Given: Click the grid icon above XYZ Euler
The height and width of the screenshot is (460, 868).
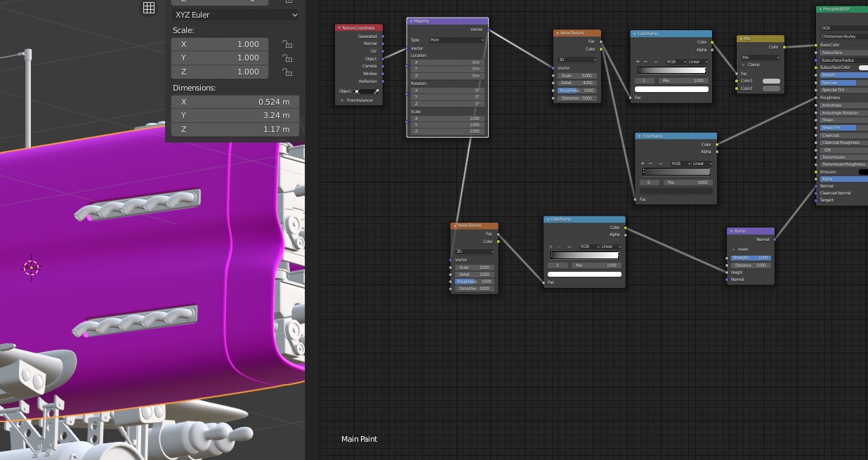Looking at the screenshot, I should (149, 8).
